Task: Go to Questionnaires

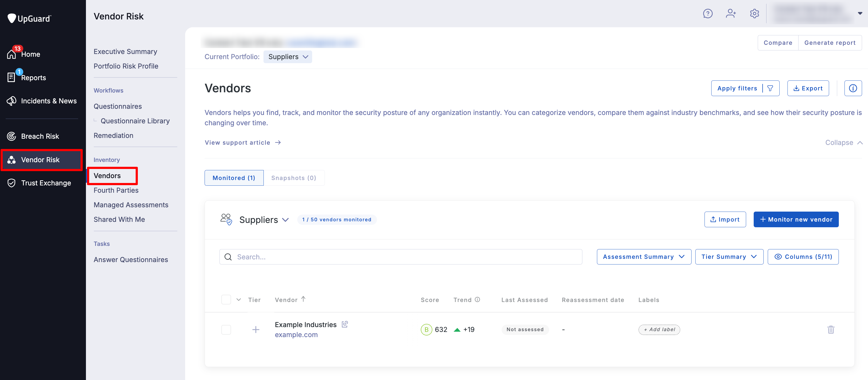Action: click(118, 106)
